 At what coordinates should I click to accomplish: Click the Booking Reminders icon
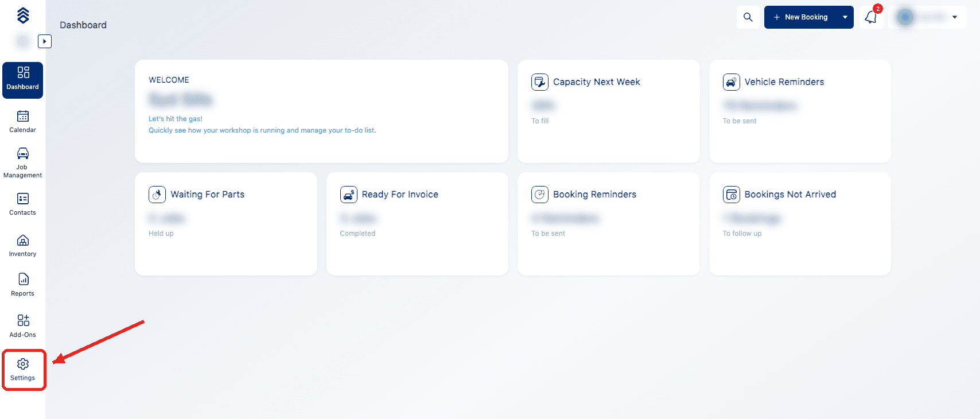540,195
